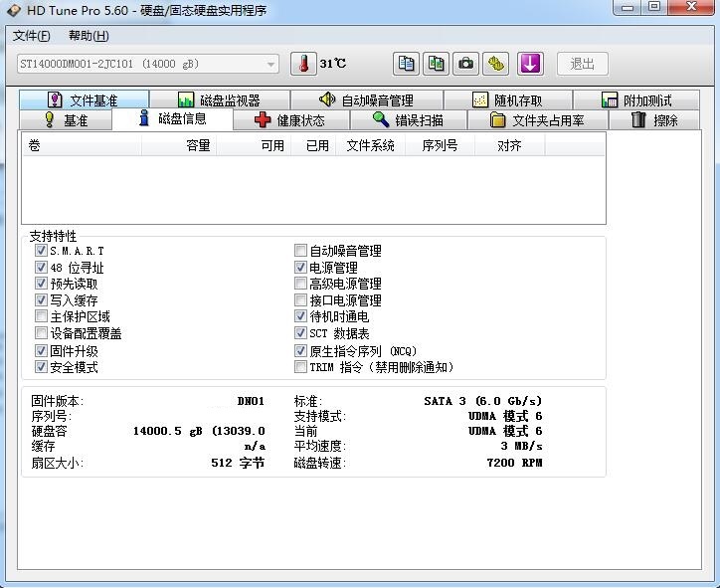Expand the ST14000DM001 drive selector dropdown
The image size is (720, 588).
point(270,65)
